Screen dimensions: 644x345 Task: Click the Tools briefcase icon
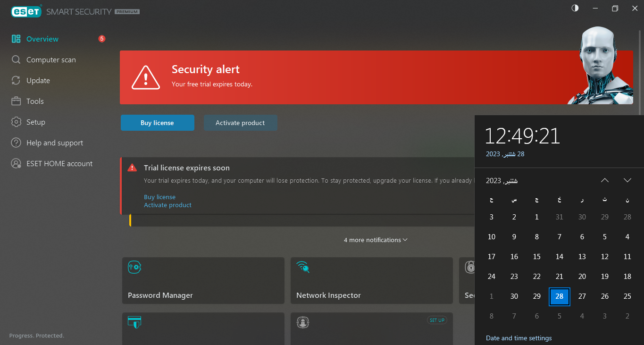[x=16, y=101]
